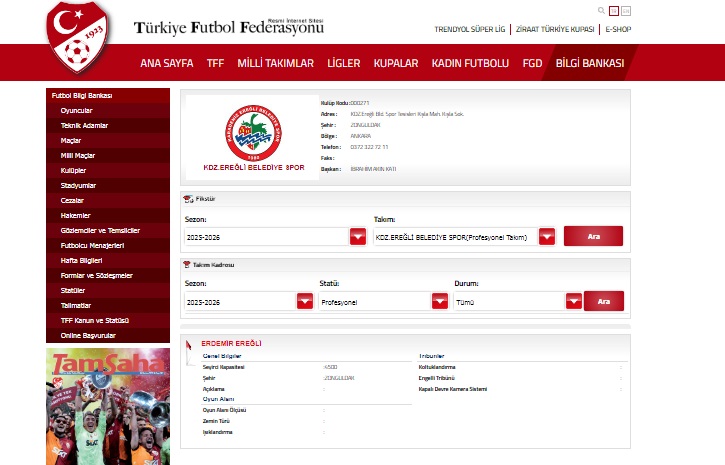
Task: Click the Takım field showing KDZ.EREĞLİ BELEDİYE SPOR
Action: [455, 237]
